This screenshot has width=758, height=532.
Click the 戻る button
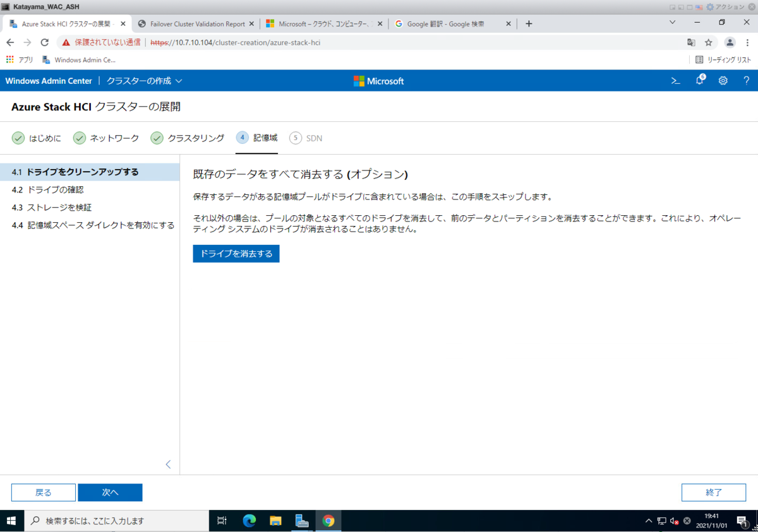(x=44, y=492)
